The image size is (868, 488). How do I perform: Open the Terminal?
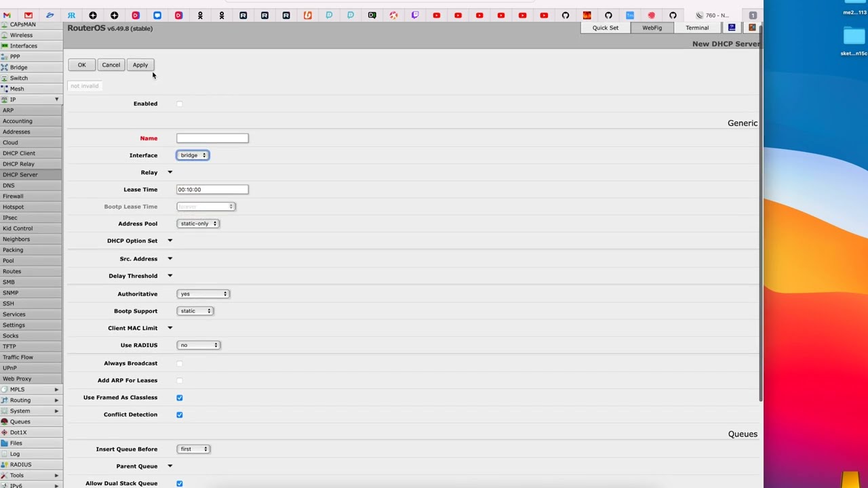tap(696, 28)
